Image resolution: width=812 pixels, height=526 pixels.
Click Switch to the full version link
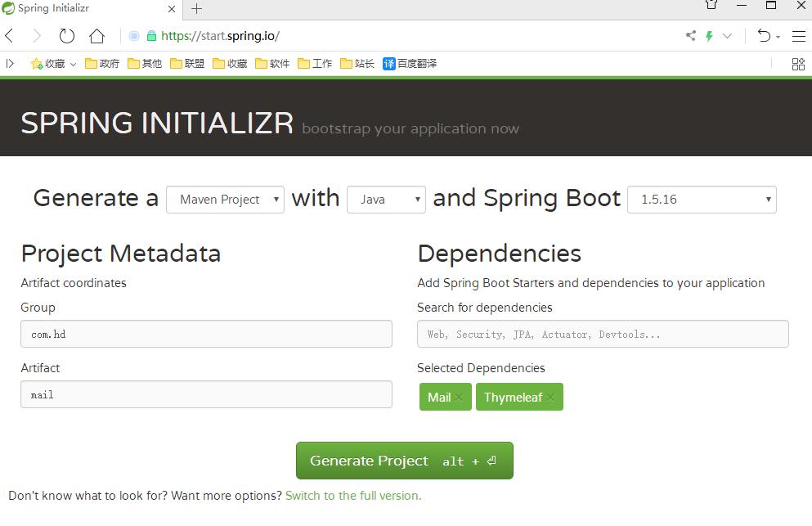[353, 496]
